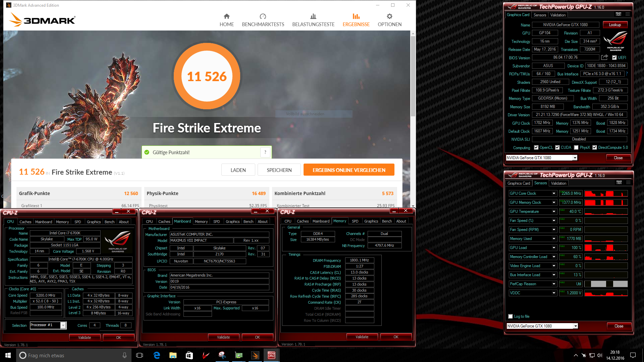Click Validate in the left CPU-Z window

point(85,338)
